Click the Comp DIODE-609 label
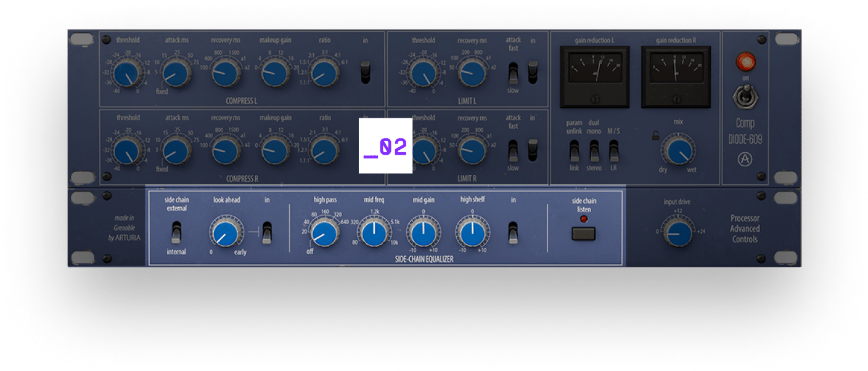The width and height of the screenshot is (868, 371). [745, 131]
